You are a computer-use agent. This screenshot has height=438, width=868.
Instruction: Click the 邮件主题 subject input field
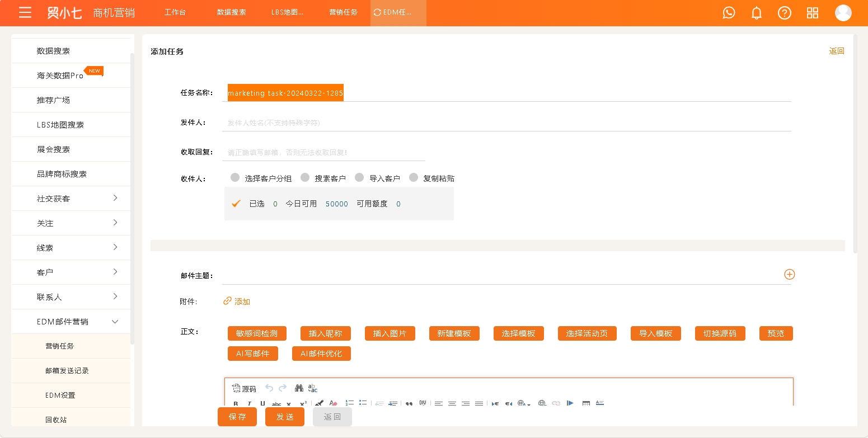[x=502, y=275]
